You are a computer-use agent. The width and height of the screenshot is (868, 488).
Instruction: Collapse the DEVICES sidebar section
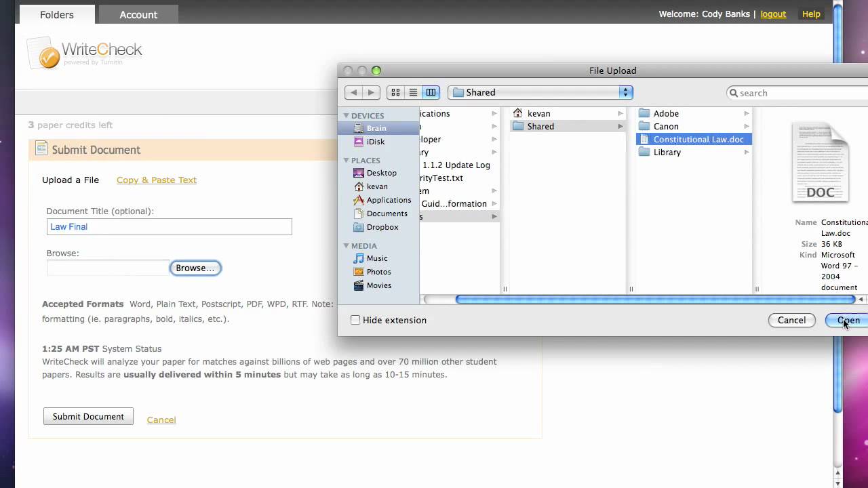[346, 116]
